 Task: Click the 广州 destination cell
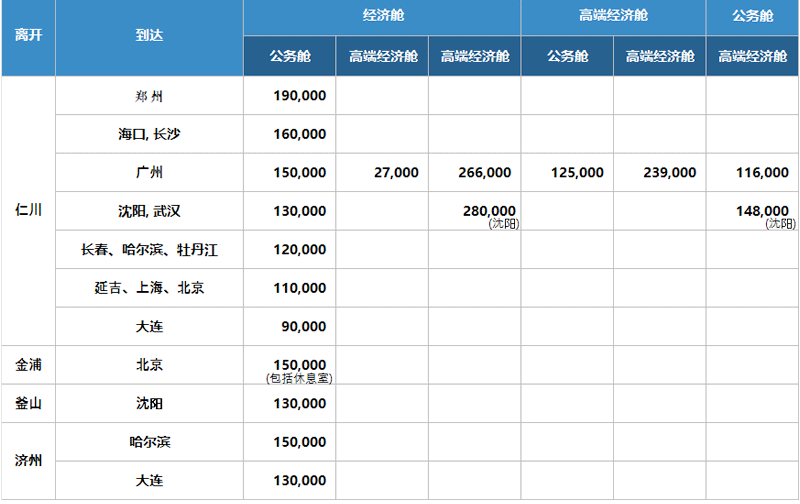(x=149, y=172)
